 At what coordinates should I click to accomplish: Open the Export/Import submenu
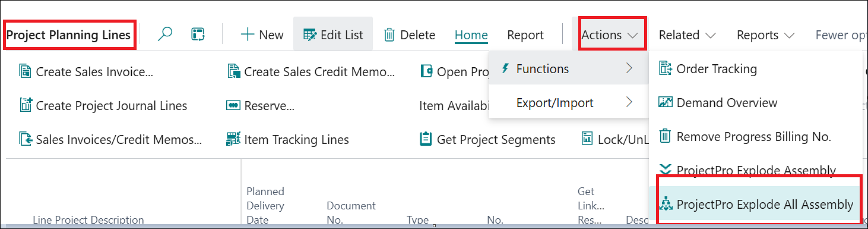coord(568,102)
